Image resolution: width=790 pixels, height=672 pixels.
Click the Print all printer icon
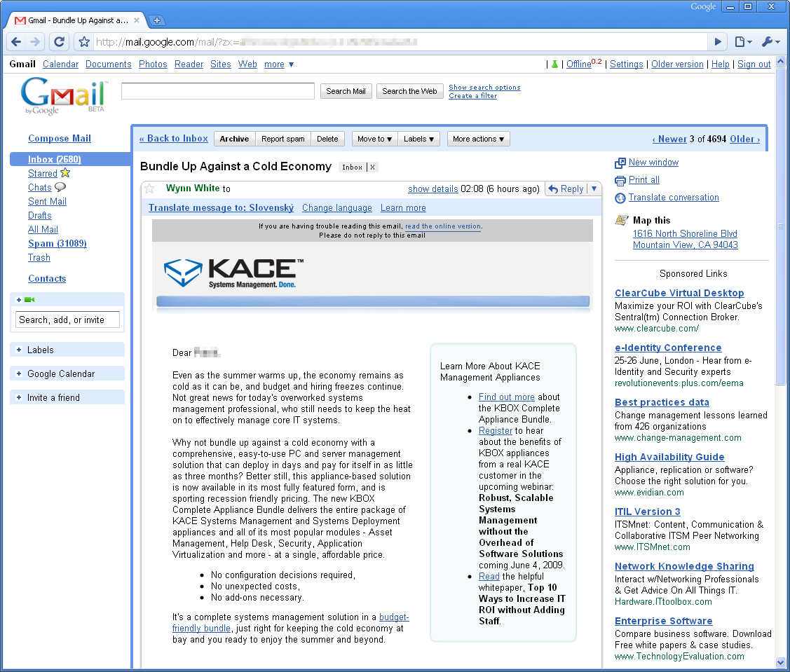point(620,180)
